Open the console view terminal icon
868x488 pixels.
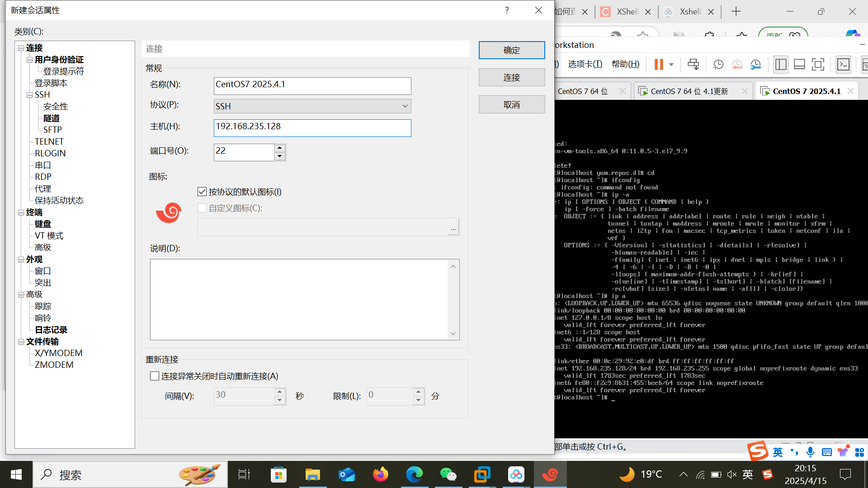(x=844, y=64)
